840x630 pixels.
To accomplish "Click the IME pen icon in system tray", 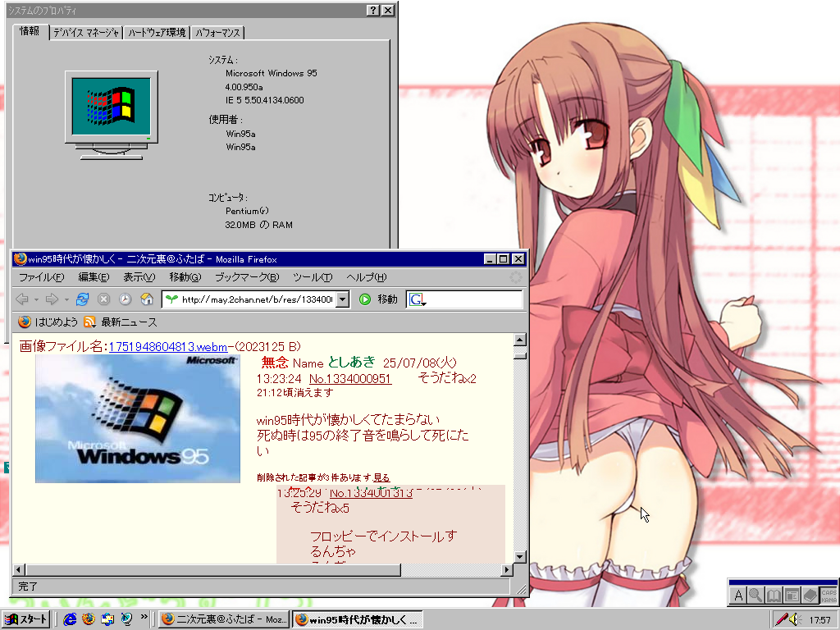I will pyautogui.click(x=782, y=620).
